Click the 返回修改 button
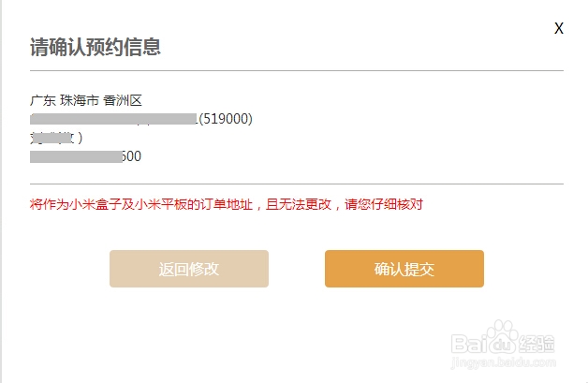 click(x=189, y=269)
